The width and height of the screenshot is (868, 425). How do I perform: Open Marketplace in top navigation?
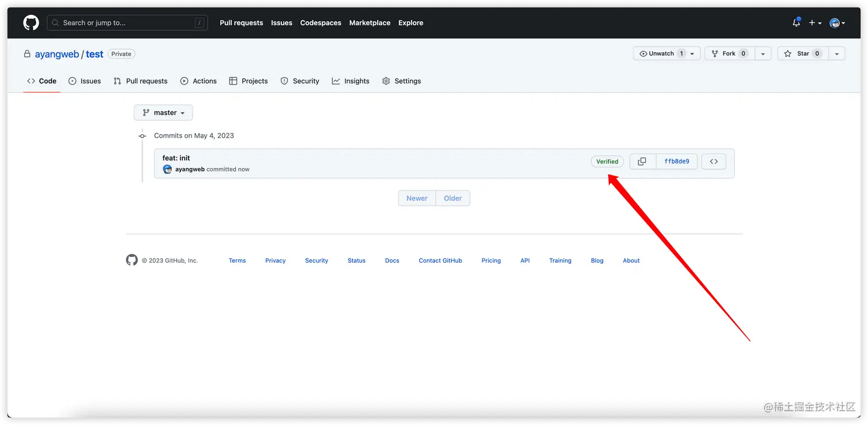370,23
